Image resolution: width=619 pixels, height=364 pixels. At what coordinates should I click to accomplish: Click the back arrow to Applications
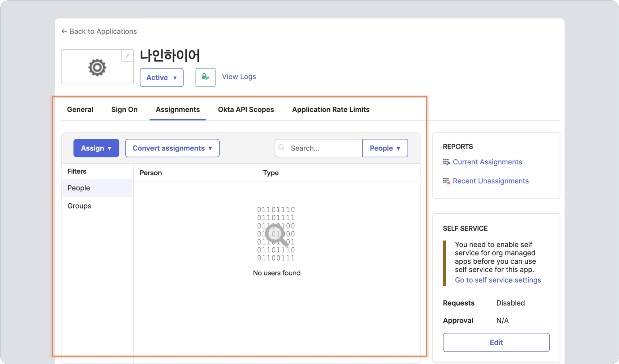pyautogui.click(x=64, y=31)
